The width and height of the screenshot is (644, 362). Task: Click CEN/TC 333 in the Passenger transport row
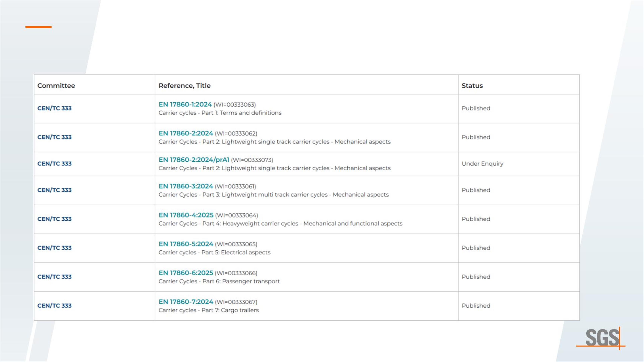pos(55,277)
